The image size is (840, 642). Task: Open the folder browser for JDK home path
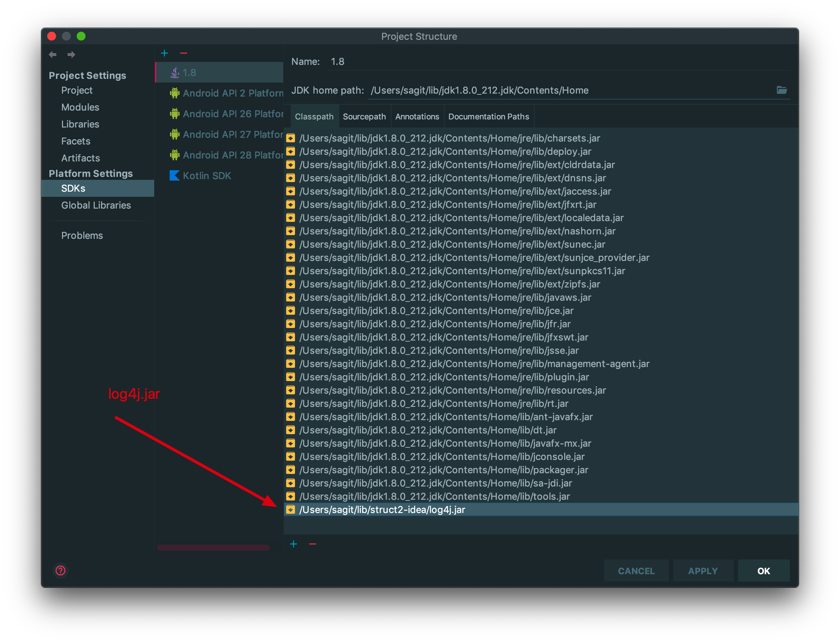click(782, 91)
